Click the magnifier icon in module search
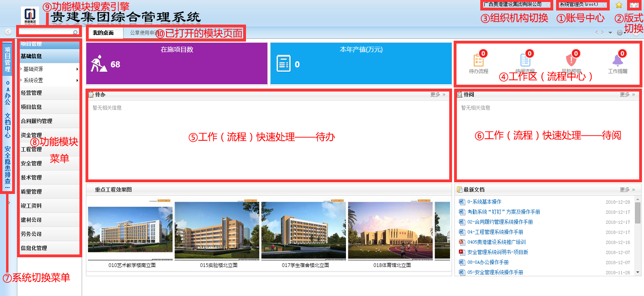The height and width of the screenshot is (296, 644). [75, 32]
